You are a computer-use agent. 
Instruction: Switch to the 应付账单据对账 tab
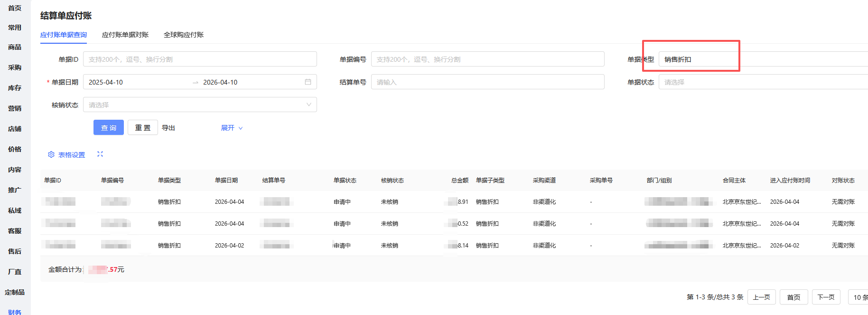click(x=125, y=35)
